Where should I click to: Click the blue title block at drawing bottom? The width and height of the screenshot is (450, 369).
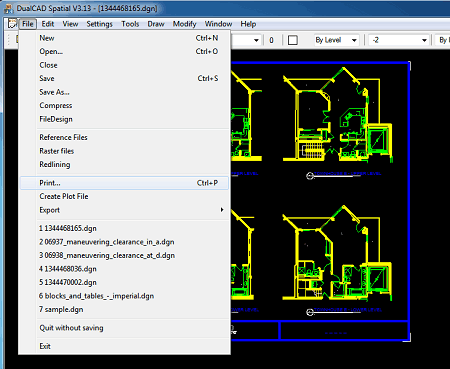[344, 331]
